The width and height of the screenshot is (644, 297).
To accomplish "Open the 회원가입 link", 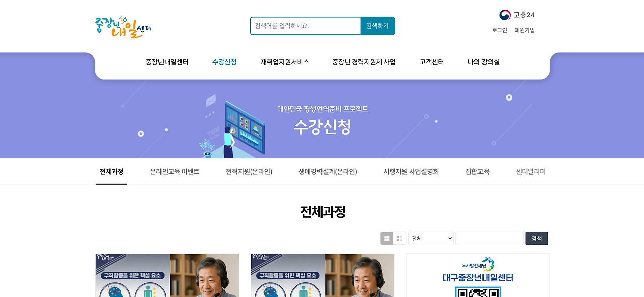I will [x=525, y=30].
